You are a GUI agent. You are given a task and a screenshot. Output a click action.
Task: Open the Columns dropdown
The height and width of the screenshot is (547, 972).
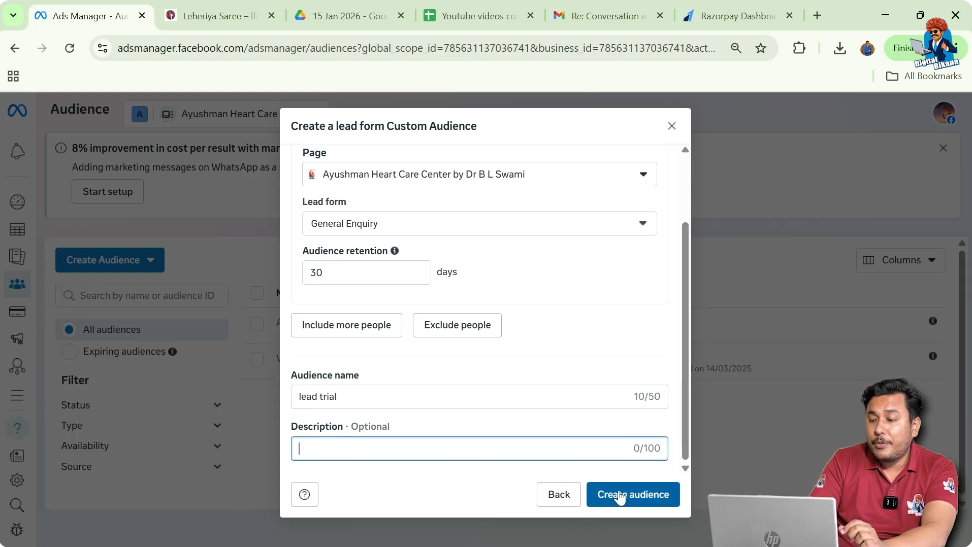click(900, 260)
